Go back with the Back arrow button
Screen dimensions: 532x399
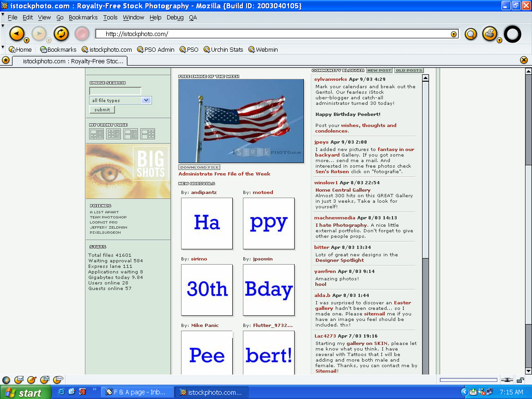16,33
